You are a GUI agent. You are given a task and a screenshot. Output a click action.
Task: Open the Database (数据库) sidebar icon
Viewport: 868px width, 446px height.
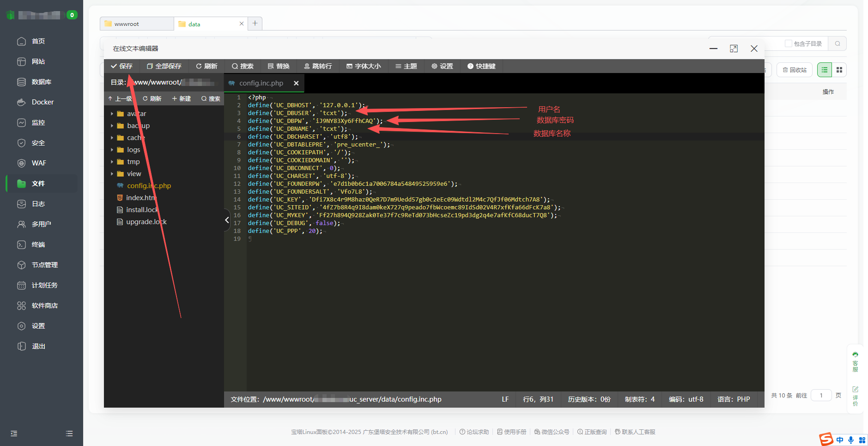coord(21,82)
